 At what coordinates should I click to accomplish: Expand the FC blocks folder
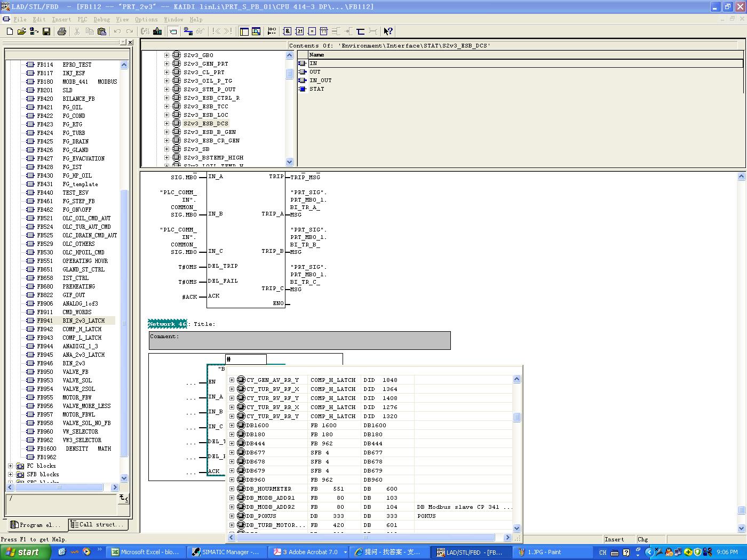click(x=11, y=466)
